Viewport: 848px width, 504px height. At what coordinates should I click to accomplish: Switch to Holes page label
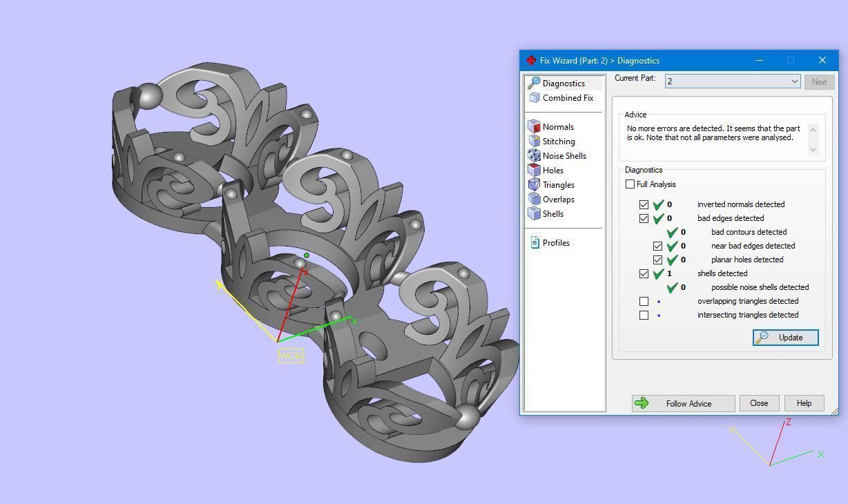pos(553,171)
